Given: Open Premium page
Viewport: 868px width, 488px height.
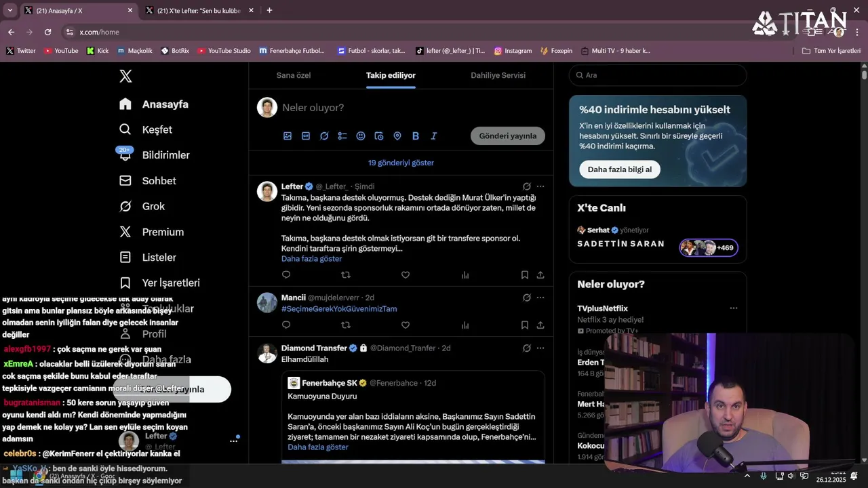Looking at the screenshot, I should pos(151,232).
